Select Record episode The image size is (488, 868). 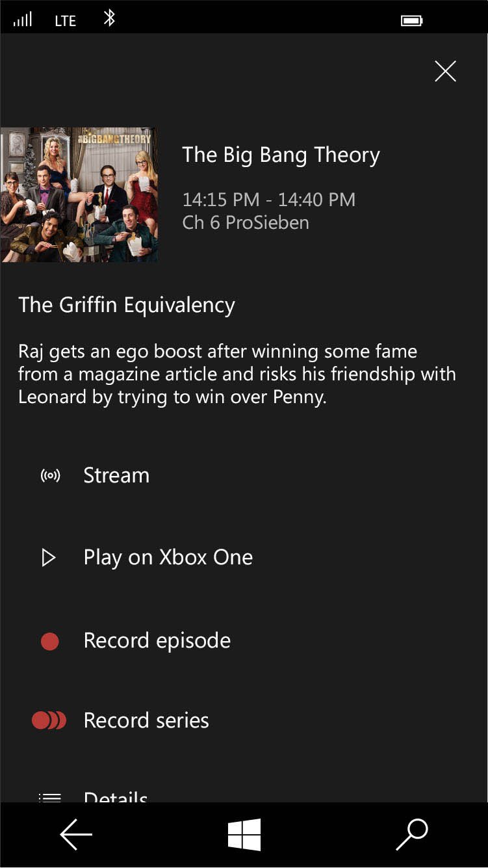(x=244, y=641)
